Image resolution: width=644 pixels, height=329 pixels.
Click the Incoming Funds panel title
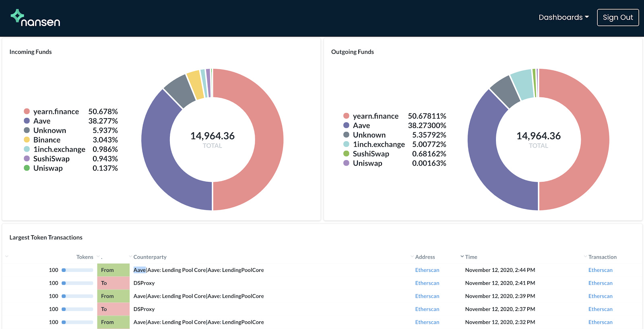[x=31, y=52]
